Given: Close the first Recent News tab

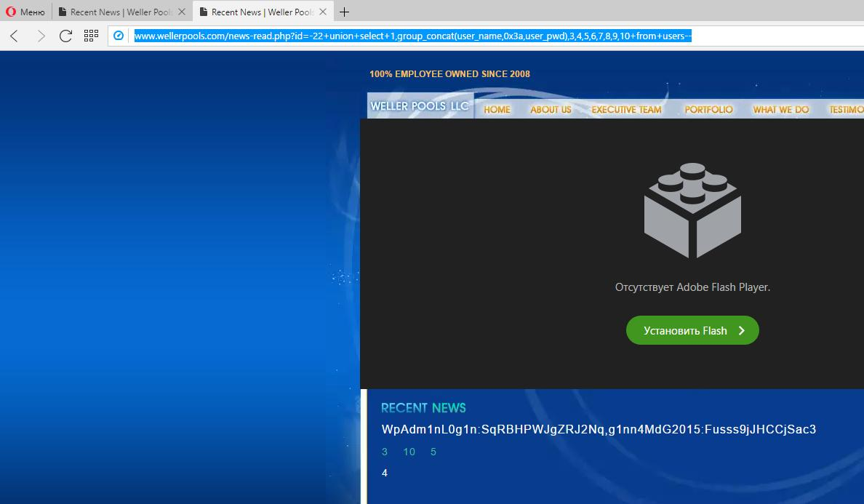Looking at the screenshot, I should pyautogui.click(x=181, y=12).
